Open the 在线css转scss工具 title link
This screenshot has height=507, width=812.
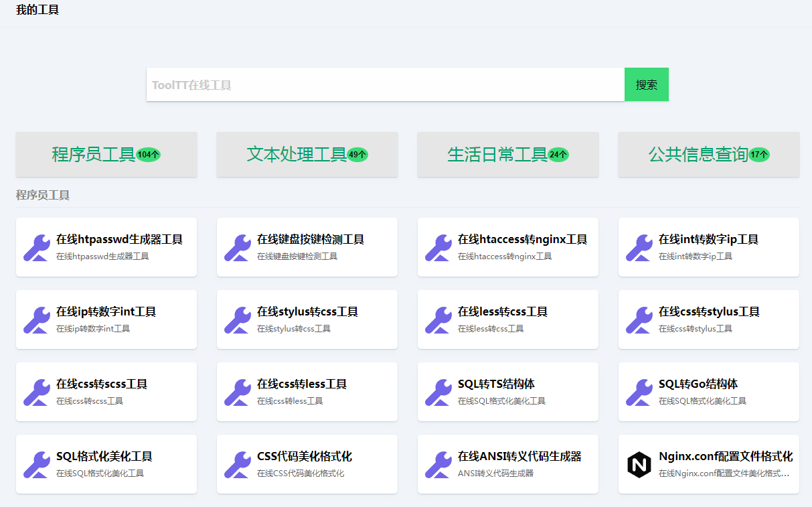tap(102, 384)
